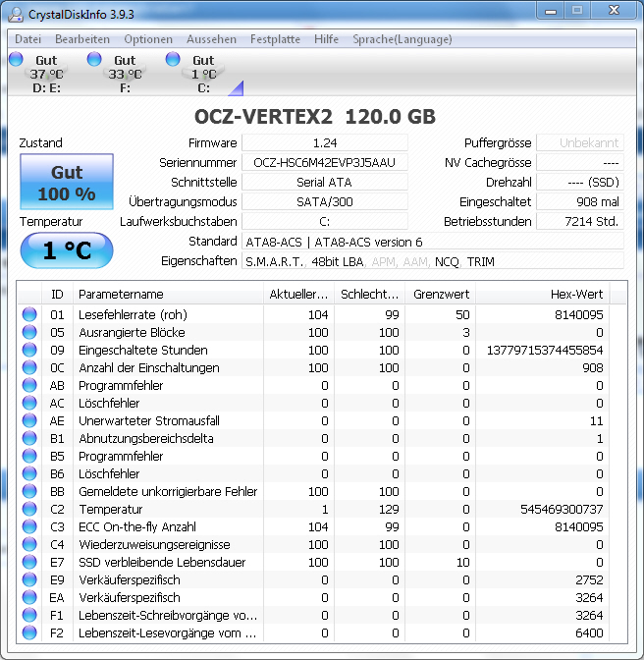Click status icon of Unerwarteter Stromausfall row
This screenshot has height=660, width=644.
[x=29, y=420]
